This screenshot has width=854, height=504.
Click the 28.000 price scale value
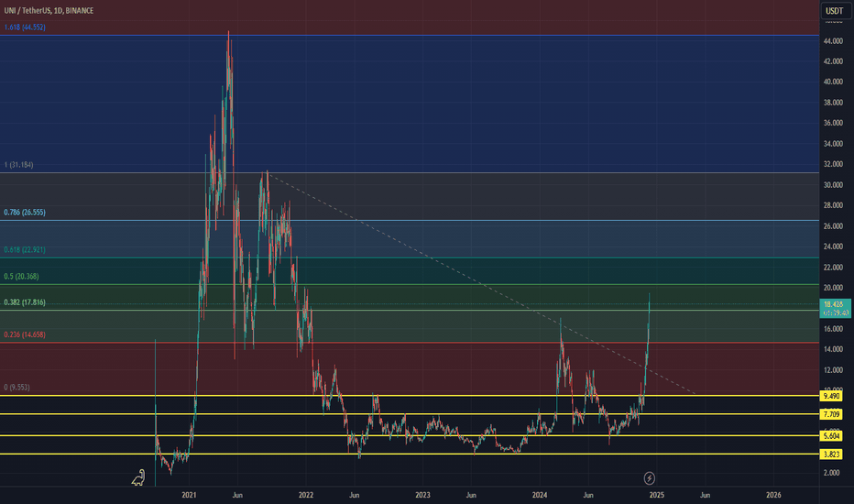(x=833, y=205)
